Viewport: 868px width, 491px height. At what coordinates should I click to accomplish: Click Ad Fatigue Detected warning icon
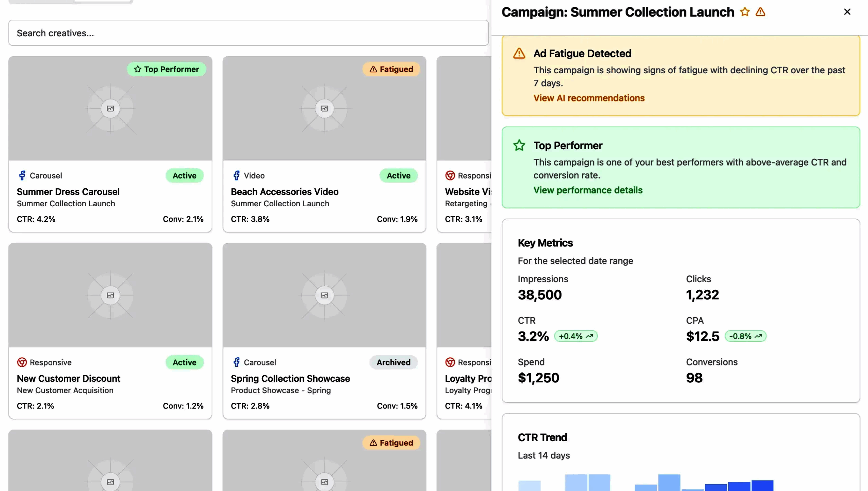pos(519,54)
